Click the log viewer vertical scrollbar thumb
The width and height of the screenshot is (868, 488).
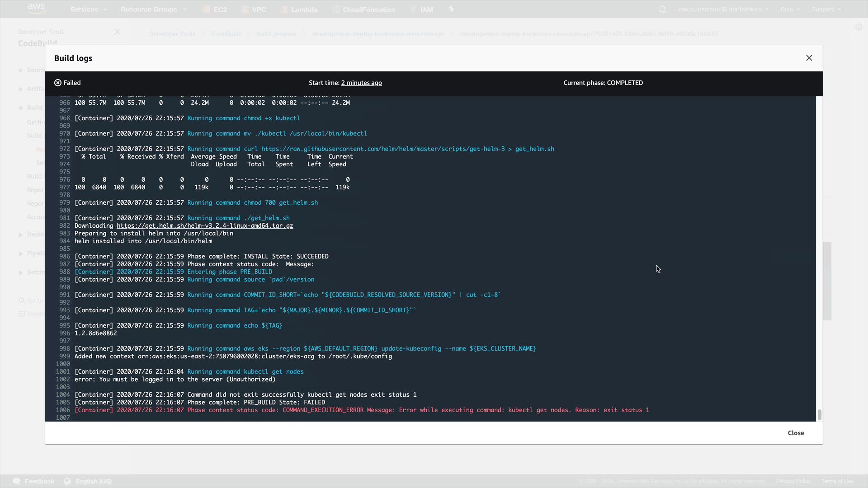click(819, 414)
